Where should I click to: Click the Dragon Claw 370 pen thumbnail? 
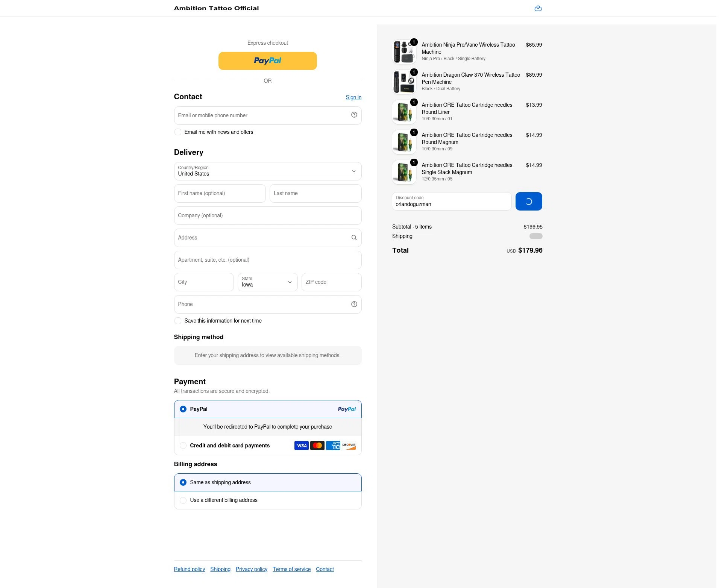click(x=404, y=82)
